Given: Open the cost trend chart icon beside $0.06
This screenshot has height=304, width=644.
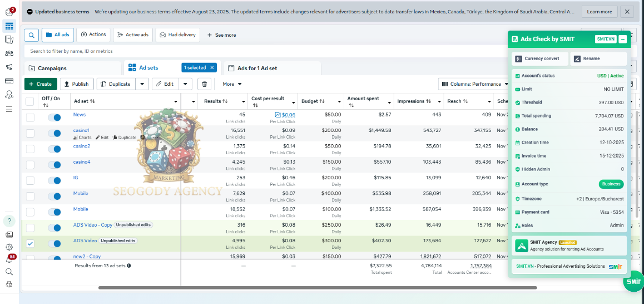Looking at the screenshot, I should click(x=278, y=115).
